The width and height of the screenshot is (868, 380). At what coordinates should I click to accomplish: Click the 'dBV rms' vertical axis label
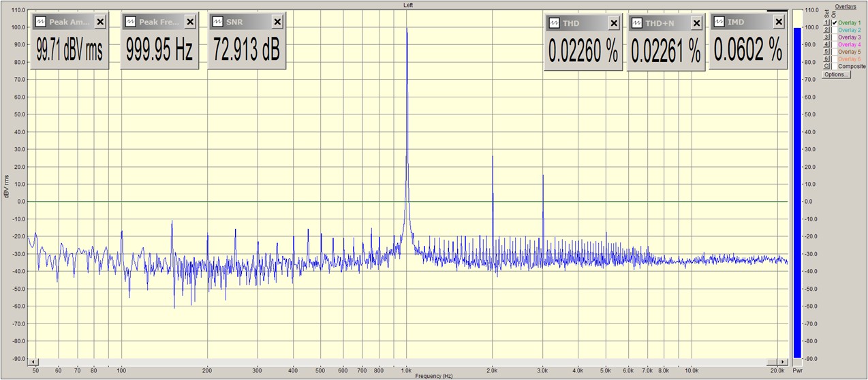pos(6,187)
